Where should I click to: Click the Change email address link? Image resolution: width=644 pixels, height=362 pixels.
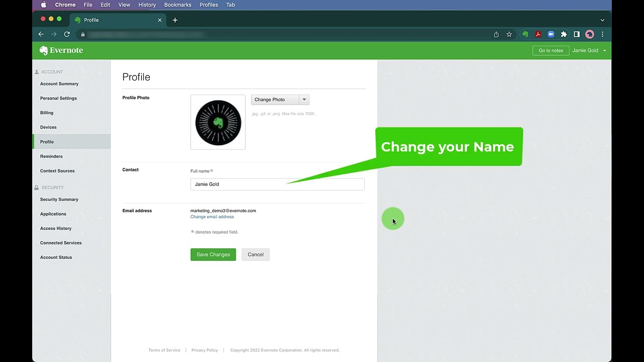(x=212, y=217)
